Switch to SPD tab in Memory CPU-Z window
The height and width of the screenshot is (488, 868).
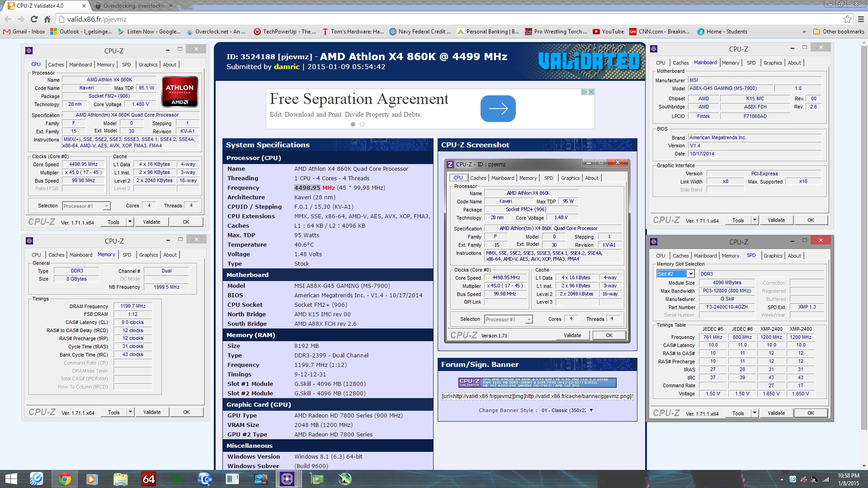point(127,255)
